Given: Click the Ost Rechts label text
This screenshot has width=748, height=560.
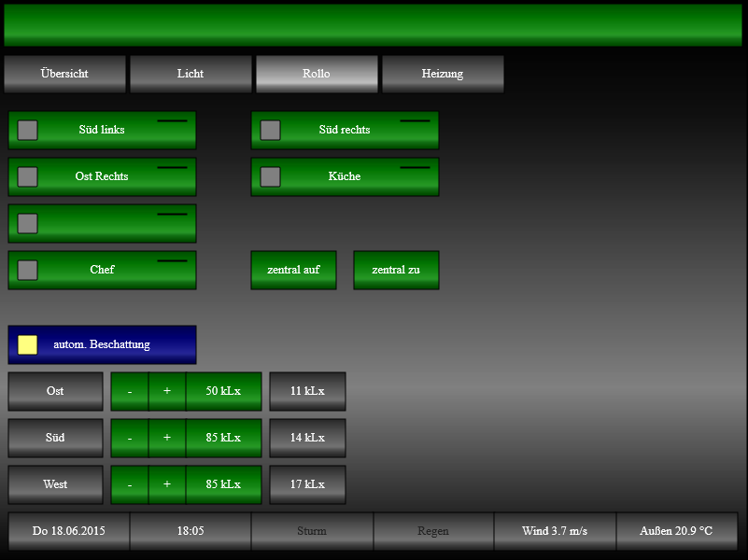Looking at the screenshot, I should 102,176.
